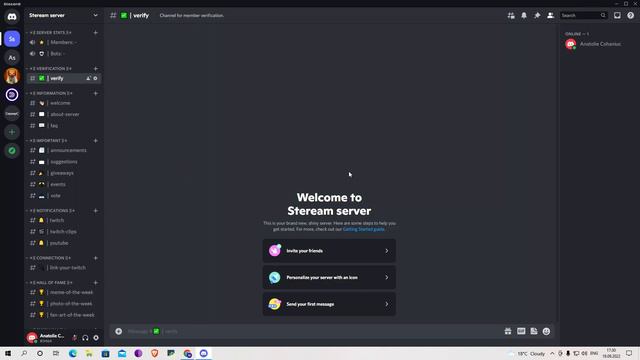640x360 pixels.
Task: Open the dog avatar server
Action: [x=12, y=76]
